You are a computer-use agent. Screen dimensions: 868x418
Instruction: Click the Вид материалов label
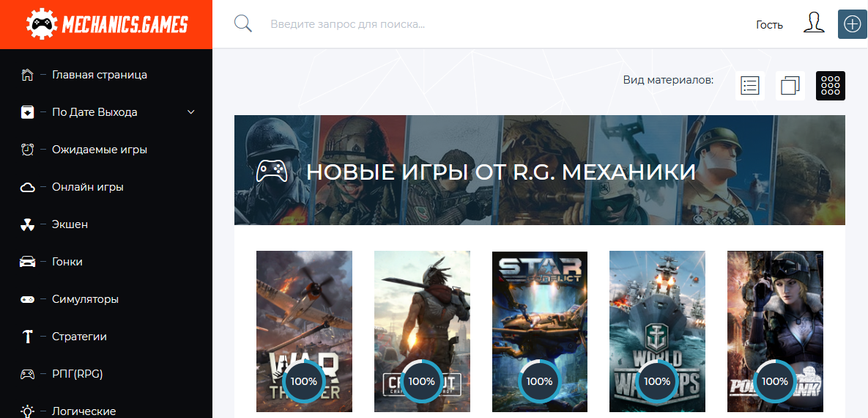pyautogui.click(x=668, y=80)
